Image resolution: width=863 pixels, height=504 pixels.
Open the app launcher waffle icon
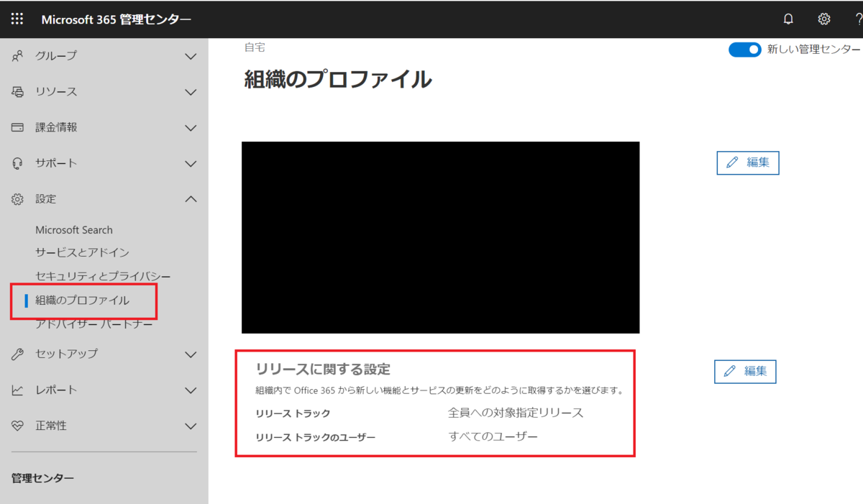click(x=17, y=19)
